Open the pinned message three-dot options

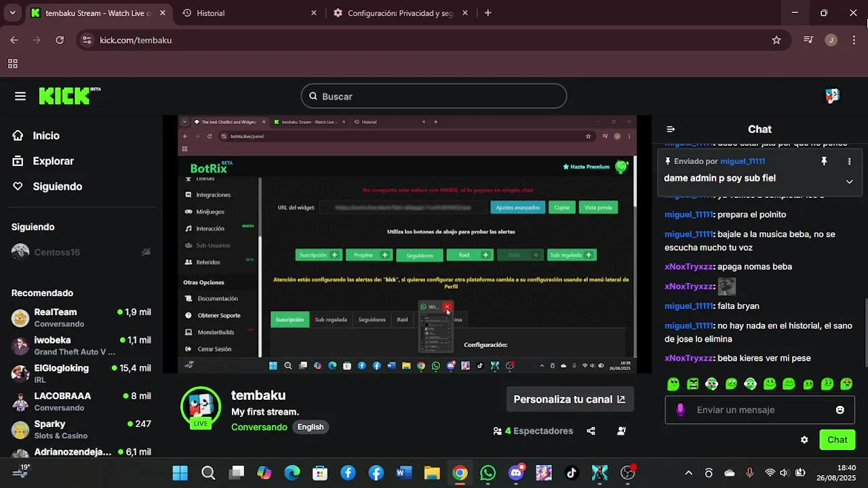(x=849, y=161)
